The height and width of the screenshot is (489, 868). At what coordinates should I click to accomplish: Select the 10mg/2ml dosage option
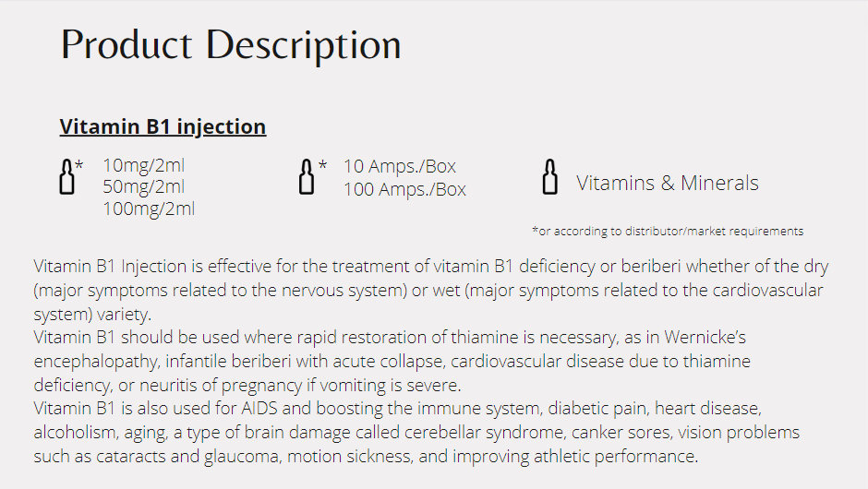(143, 166)
